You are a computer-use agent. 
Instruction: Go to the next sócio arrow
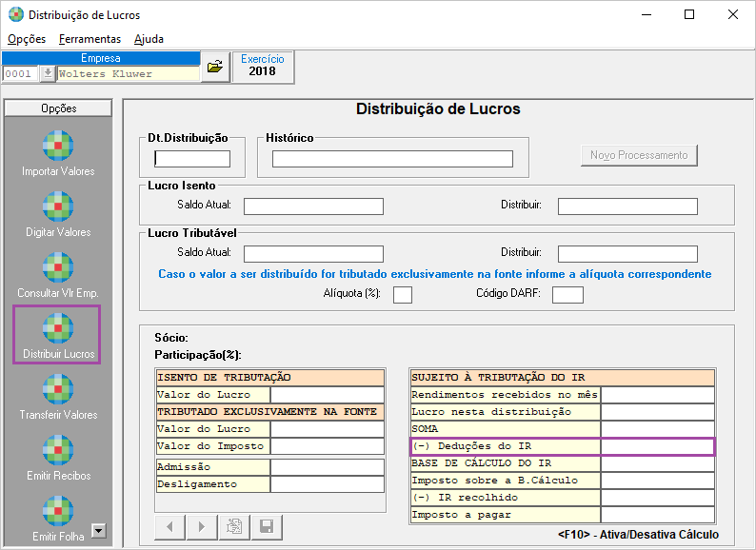[x=202, y=527]
